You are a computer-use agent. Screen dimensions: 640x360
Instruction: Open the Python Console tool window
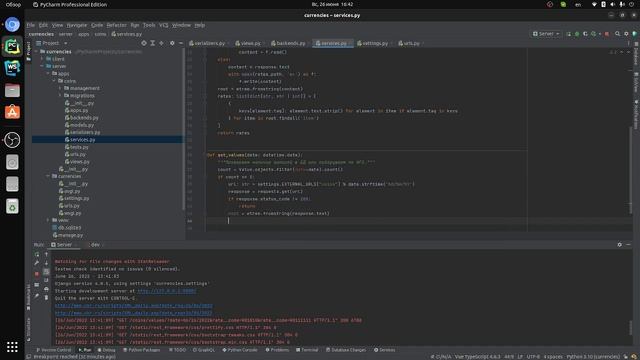point(240,350)
